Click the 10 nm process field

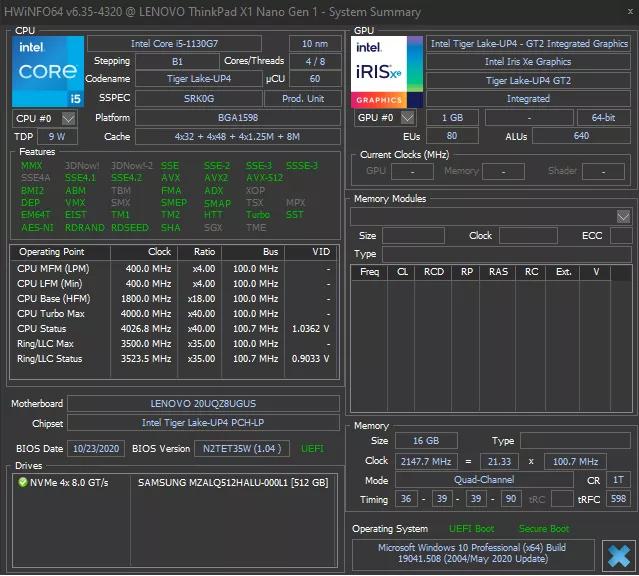315,44
